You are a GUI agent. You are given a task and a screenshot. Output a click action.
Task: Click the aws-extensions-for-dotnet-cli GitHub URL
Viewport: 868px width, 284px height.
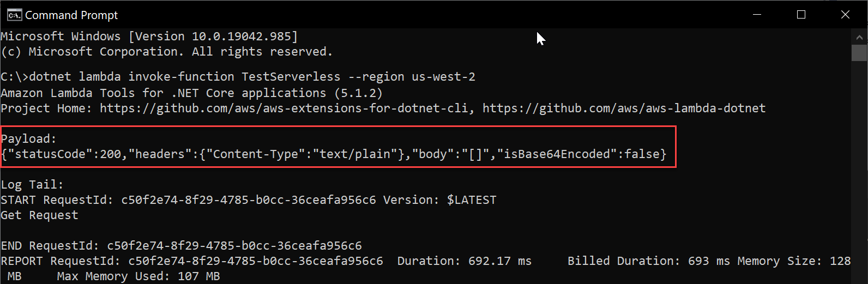pyautogui.click(x=284, y=108)
